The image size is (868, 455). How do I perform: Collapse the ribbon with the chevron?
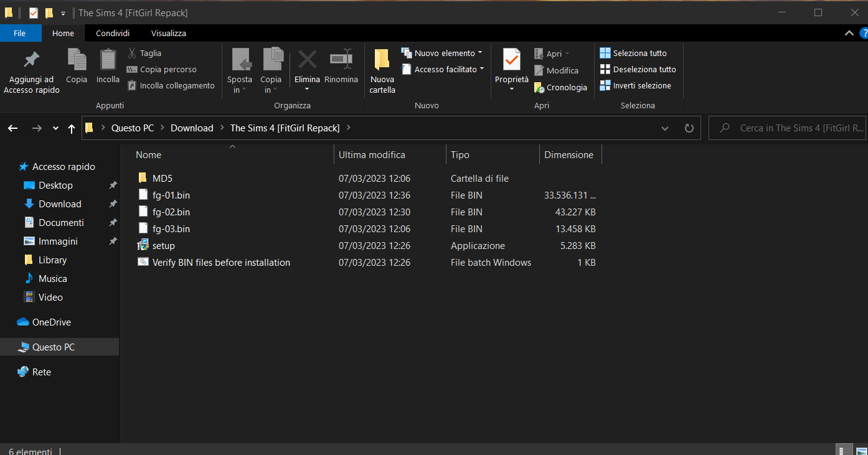849,33
